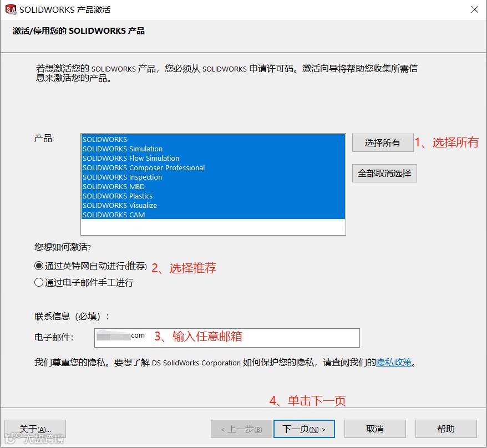Image resolution: width=487 pixels, height=448 pixels.
Task: Select the SOLIDWORKS product row
Action: pyautogui.click(x=213, y=139)
